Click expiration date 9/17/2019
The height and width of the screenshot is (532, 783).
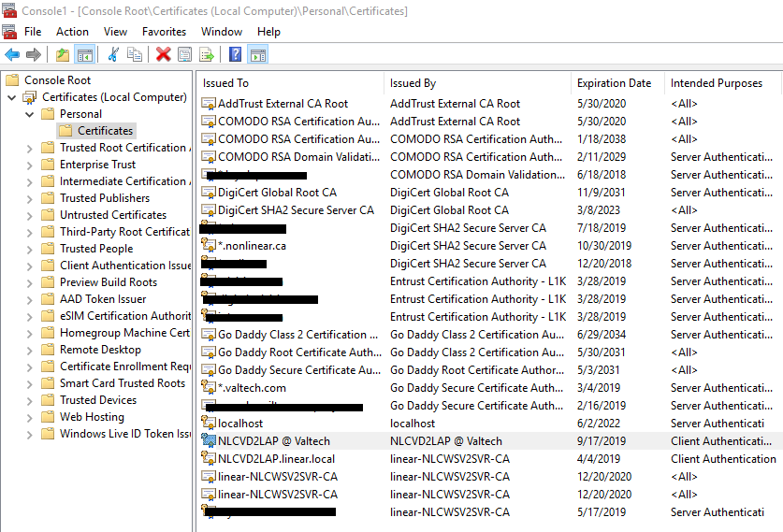[602, 441]
